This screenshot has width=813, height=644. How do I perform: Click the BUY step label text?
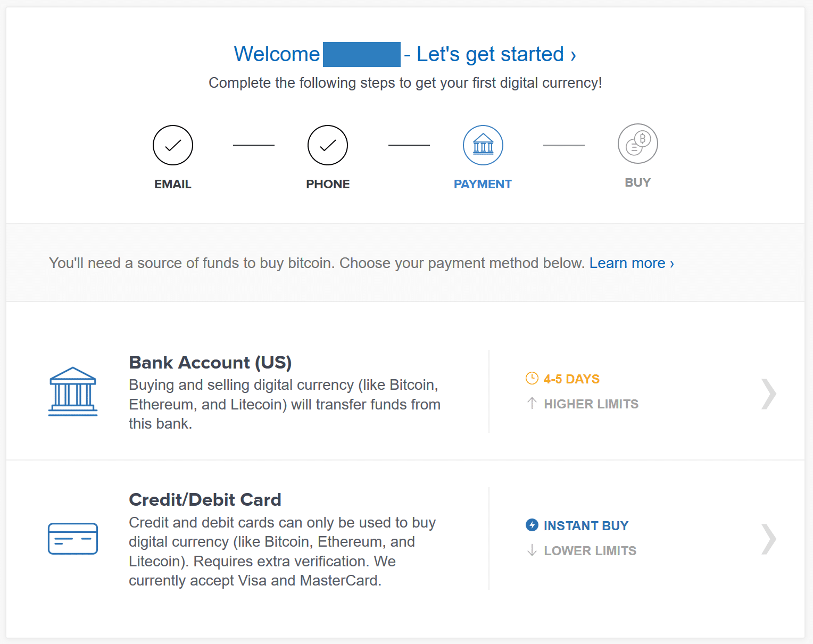click(637, 182)
